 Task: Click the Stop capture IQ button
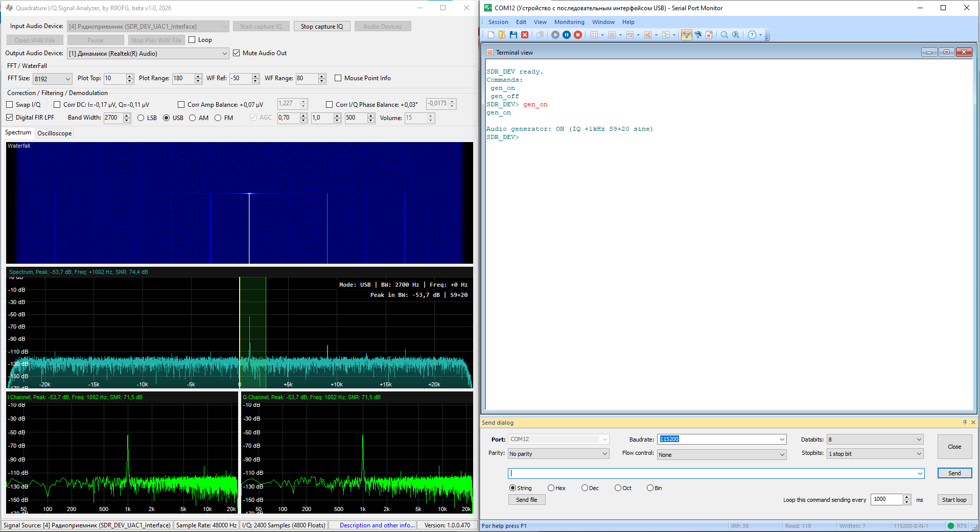point(322,27)
